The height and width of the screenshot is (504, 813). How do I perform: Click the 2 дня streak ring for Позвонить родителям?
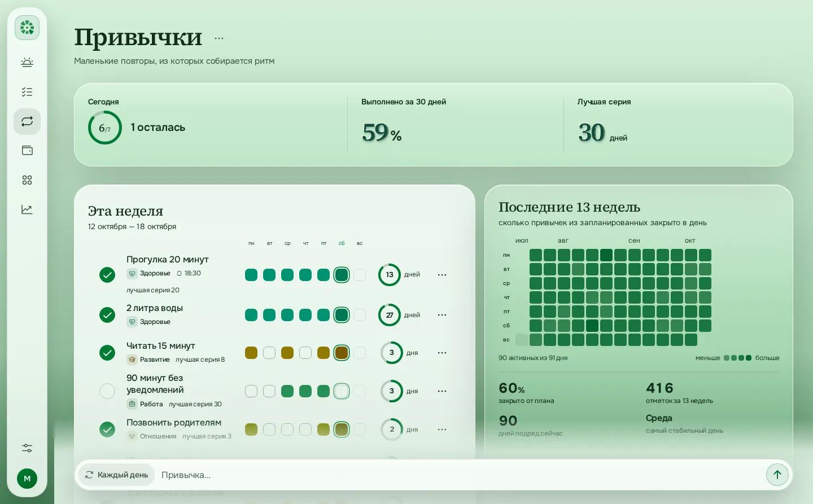click(392, 430)
